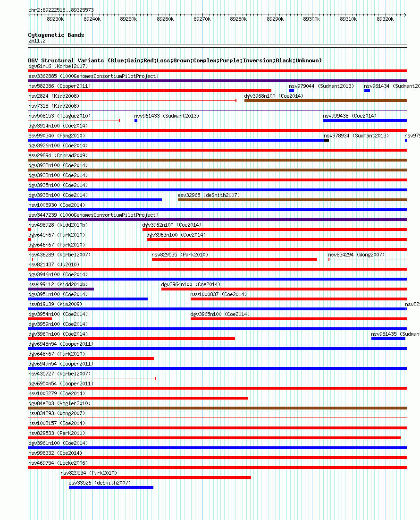Select the nsv961433 (Sudmant2013) label
The height and width of the screenshot is (520, 420).
coord(167,116)
